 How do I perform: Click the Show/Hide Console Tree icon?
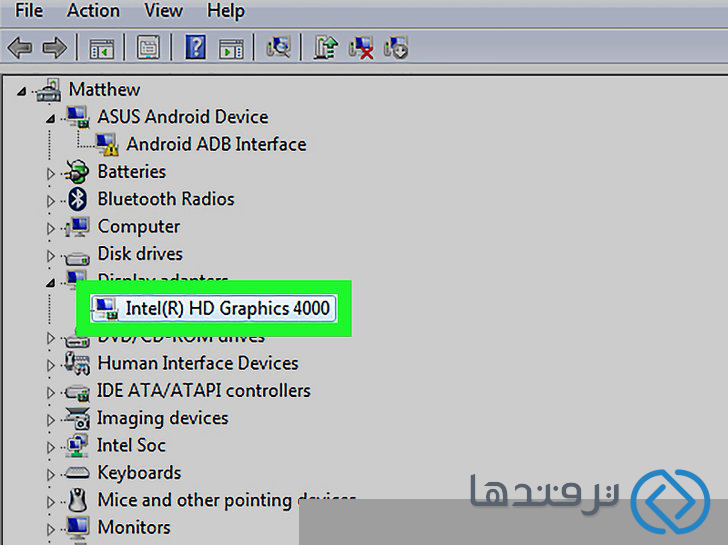(x=102, y=48)
